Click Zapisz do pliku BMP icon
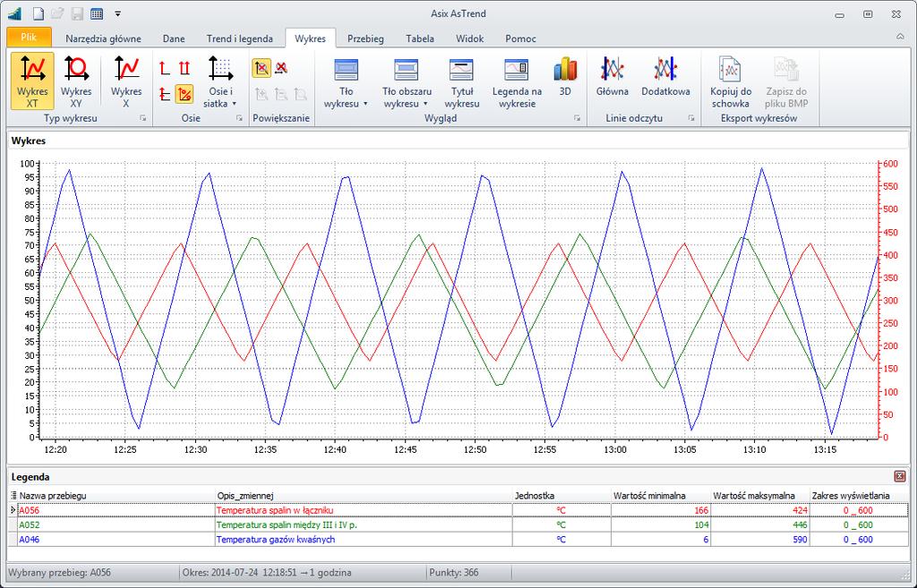This screenshot has height=588, width=917. click(x=786, y=81)
